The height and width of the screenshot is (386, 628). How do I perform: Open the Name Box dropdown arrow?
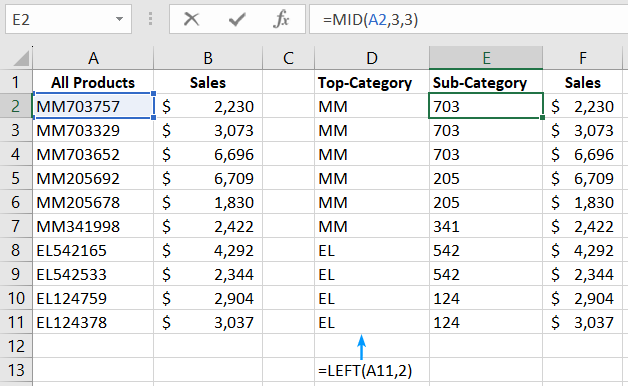pos(119,19)
